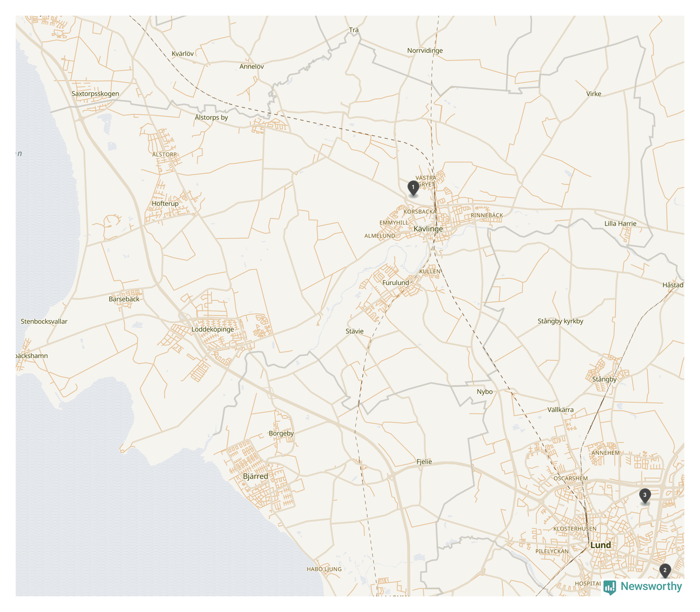
Task: Click the Fjelie label
Action: [424, 462]
